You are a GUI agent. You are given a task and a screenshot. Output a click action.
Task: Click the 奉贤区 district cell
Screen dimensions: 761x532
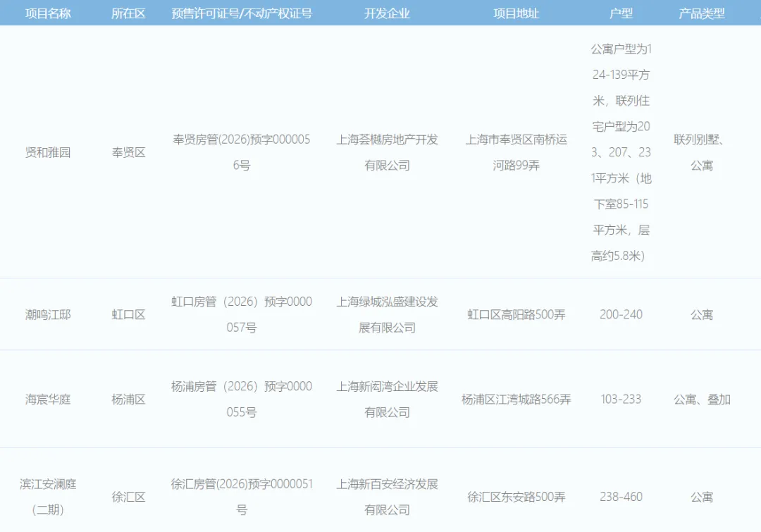[x=129, y=152]
